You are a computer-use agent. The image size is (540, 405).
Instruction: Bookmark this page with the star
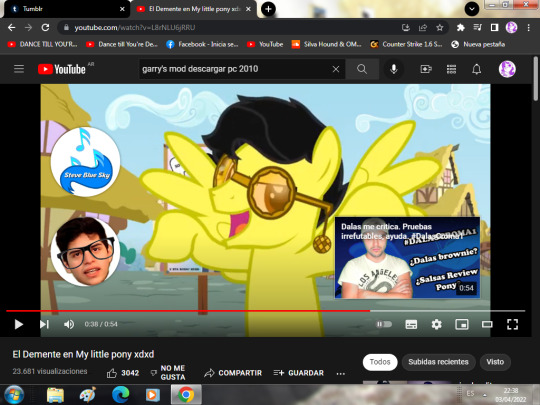point(439,28)
